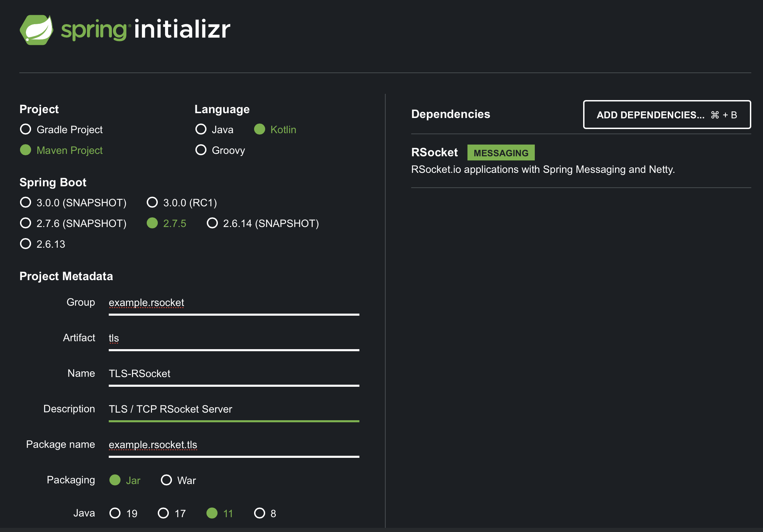Choose Spring Boot version 2.6.13

tap(26, 244)
